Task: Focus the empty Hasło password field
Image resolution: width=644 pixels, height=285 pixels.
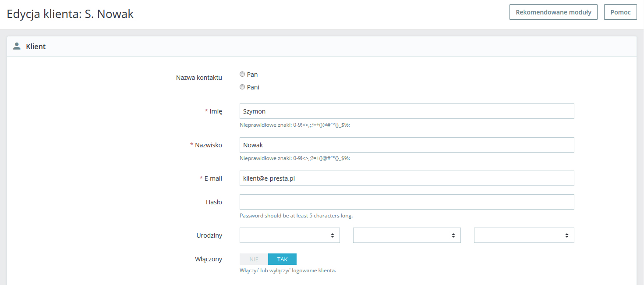Action: pos(407,202)
